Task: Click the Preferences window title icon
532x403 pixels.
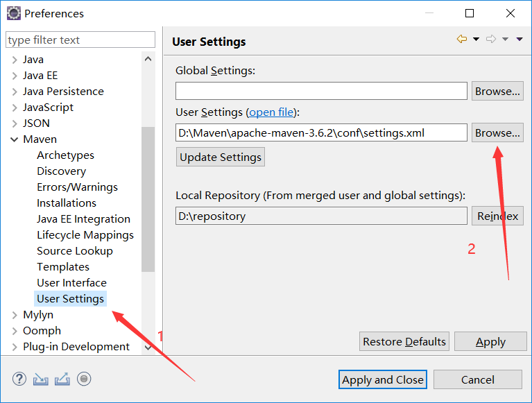Action: coord(13,13)
